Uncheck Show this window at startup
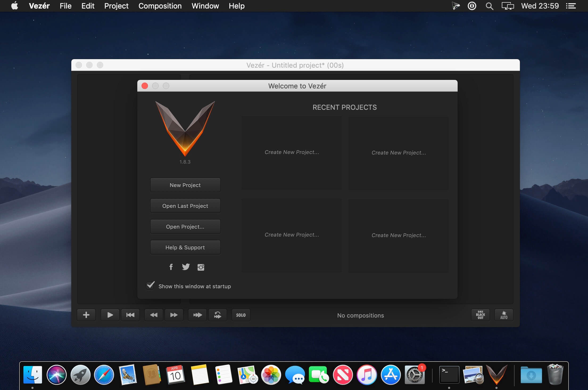Viewport: 588px width, 390px height. tap(150, 285)
